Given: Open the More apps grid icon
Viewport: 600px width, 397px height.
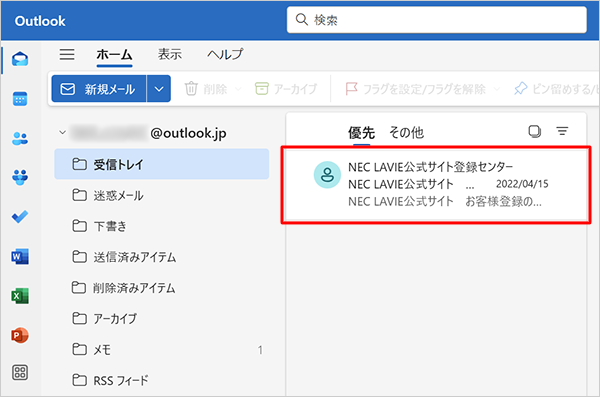Looking at the screenshot, I should pos(20,372).
